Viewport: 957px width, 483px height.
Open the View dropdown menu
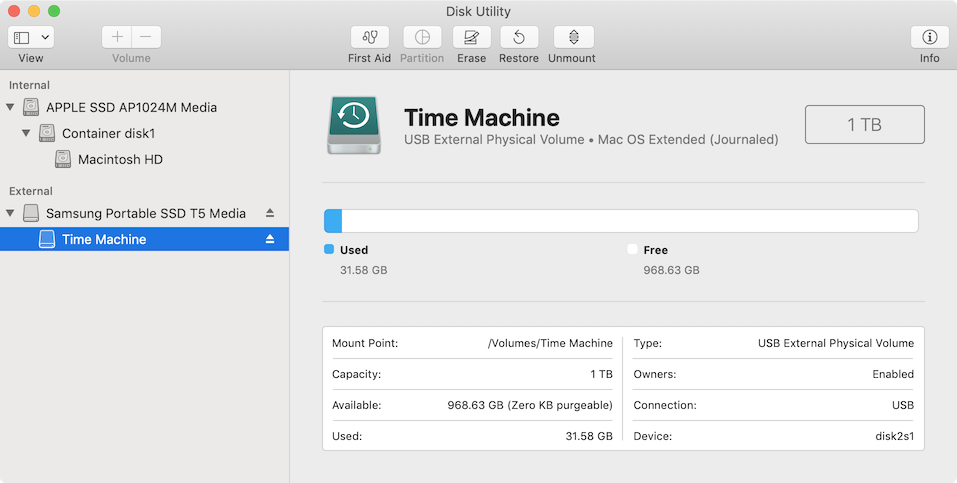coord(31,37)
